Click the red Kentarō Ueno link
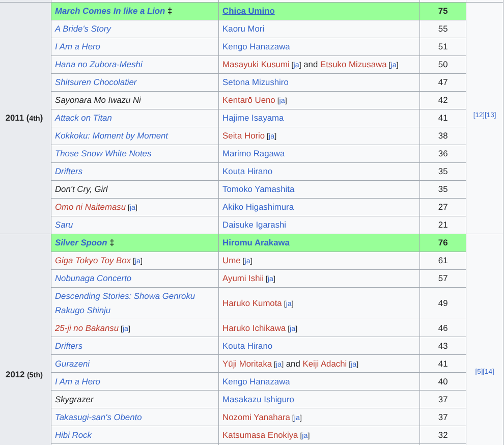The height and width of the screenshot is (445, 504). tap(249, 100)
